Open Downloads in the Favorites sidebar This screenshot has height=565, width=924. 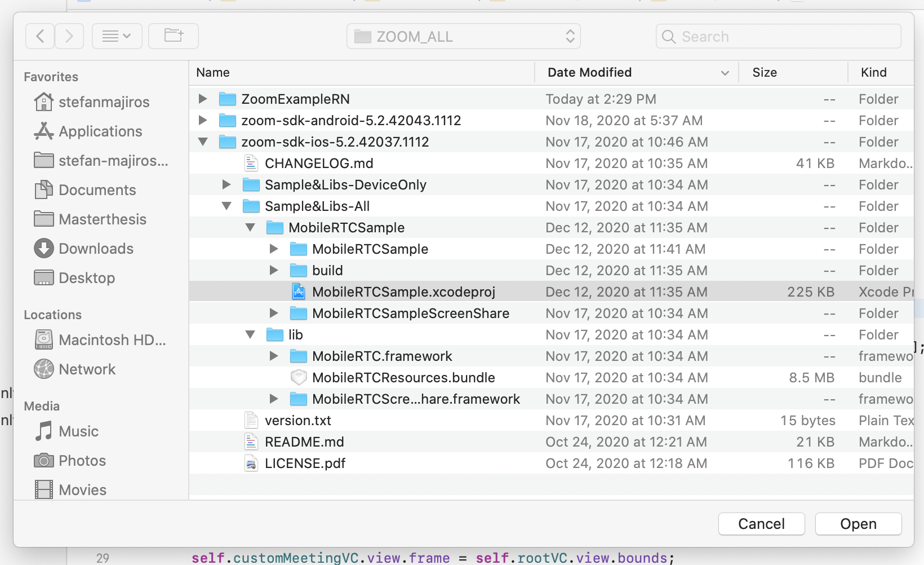(x=96, y=249)
